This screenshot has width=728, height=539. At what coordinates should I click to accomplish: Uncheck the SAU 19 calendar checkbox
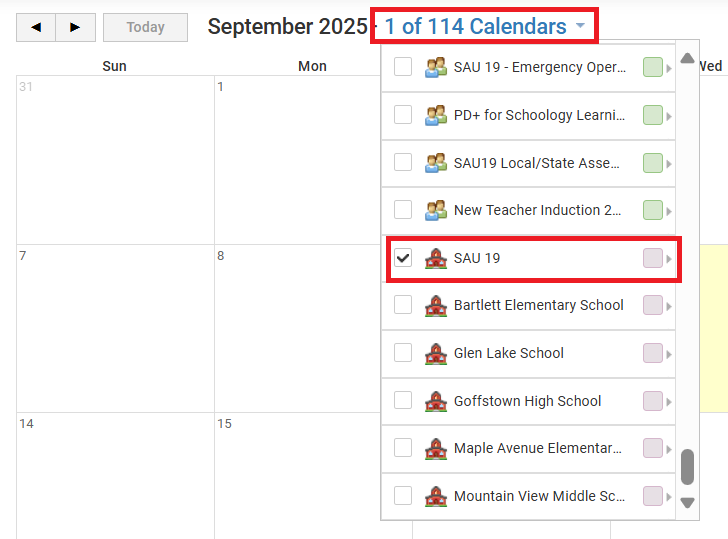403,258
